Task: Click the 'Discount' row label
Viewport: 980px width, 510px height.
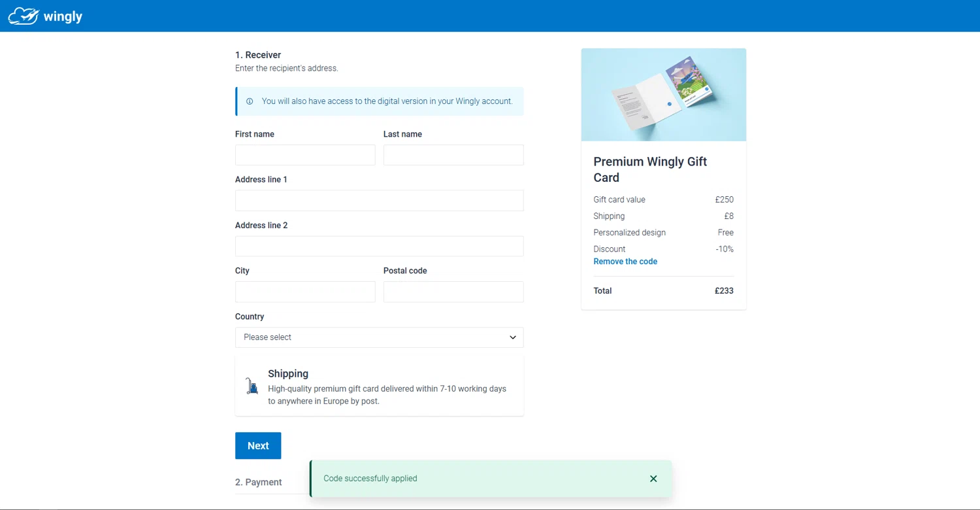Action: pos(610,249)
